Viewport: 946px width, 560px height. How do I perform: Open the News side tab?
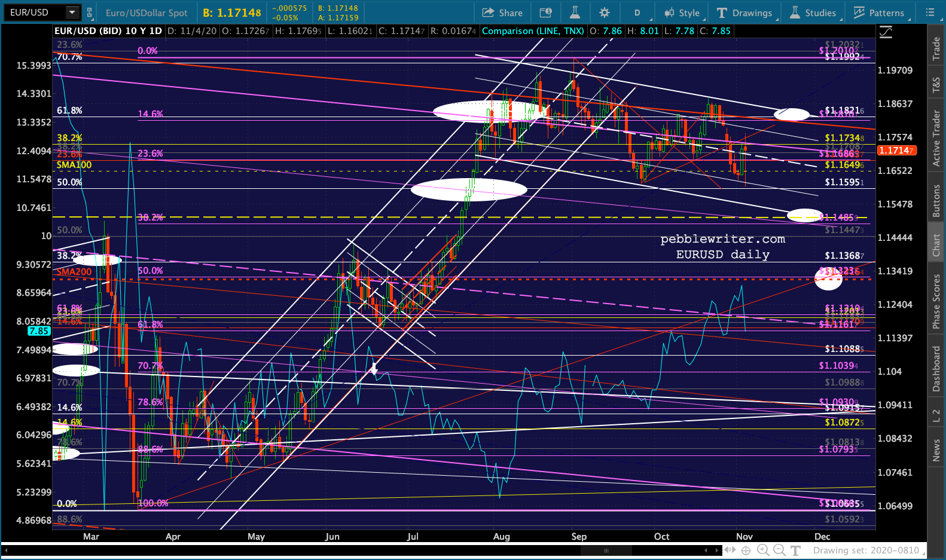click(x=936, y=450)
